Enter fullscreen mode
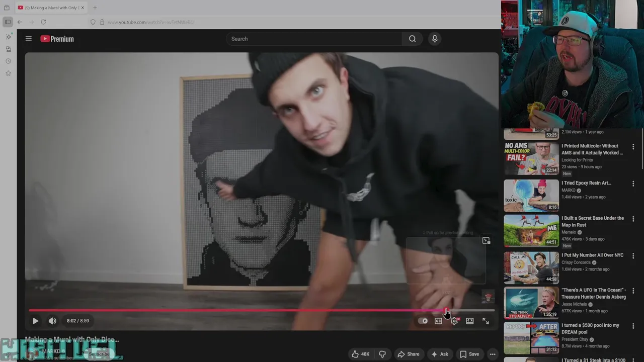Screen dimensions: 644x362 coord(486,321)
